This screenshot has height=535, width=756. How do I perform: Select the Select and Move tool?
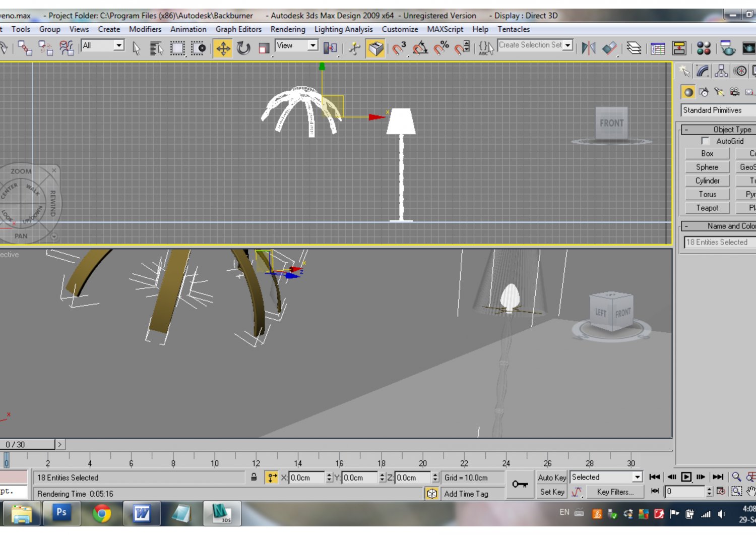tap(223, 48)
